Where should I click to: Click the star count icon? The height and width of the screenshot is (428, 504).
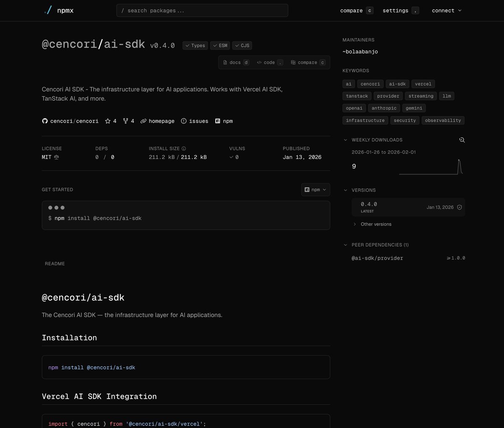(108, 121)
